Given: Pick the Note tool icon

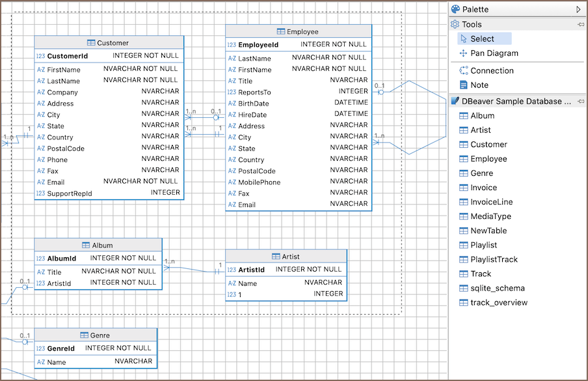Looking at the screenshot, I should coord(464,85).
